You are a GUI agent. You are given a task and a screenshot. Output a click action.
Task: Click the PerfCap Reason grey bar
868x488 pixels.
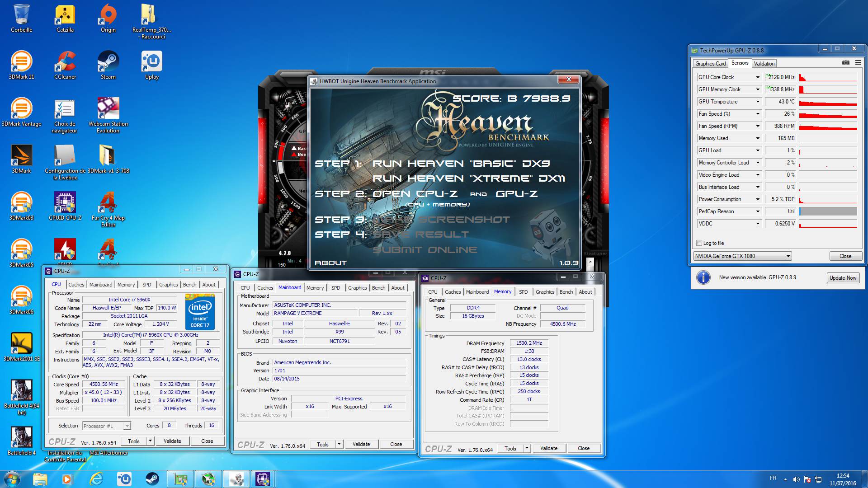[828, 211]
